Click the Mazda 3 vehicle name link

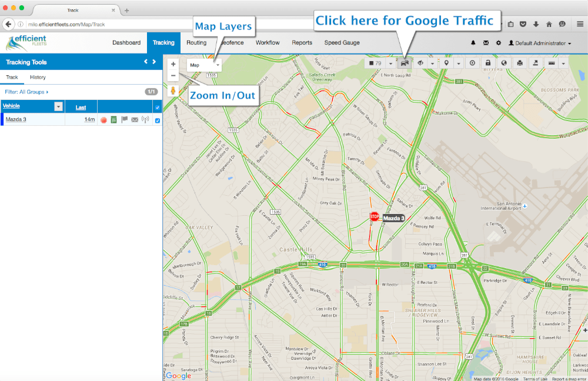pyautogui.click(x=16, y=119)
